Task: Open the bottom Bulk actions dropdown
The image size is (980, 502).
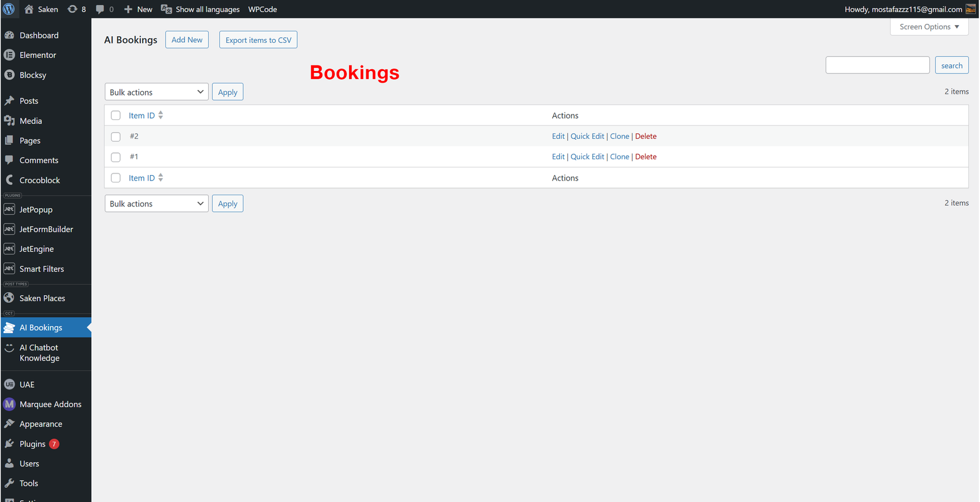Action: [x=156, y=204]
